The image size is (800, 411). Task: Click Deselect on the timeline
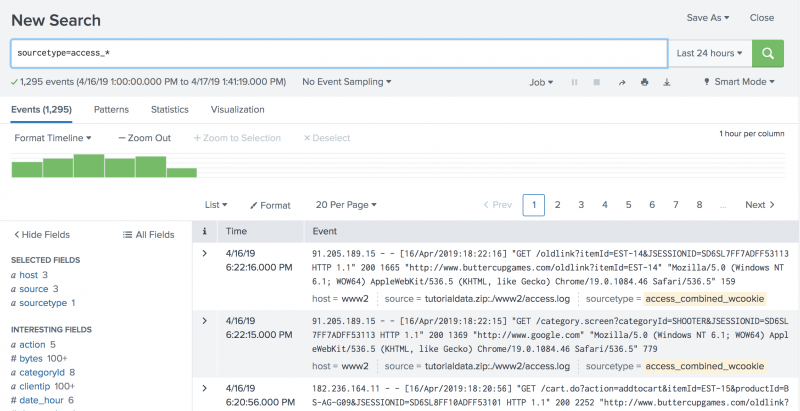click(x=327, y=138)
